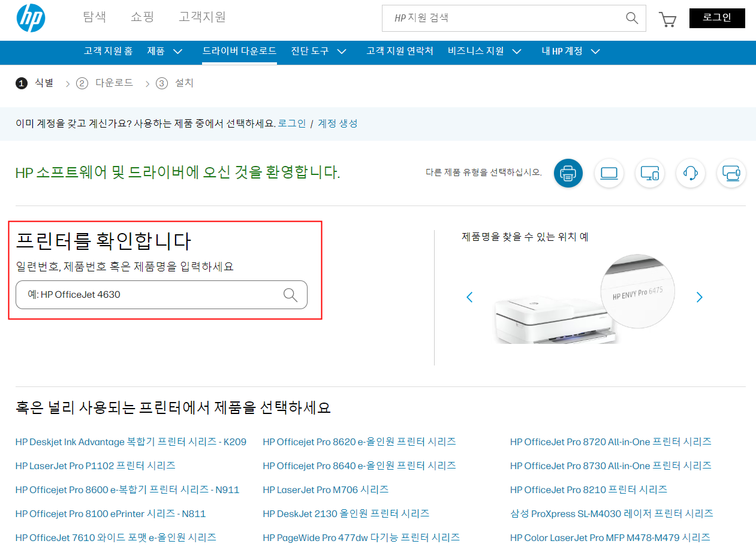Open 삼성 ProXpress SL-M4030 series

click(x=612, y=514)
